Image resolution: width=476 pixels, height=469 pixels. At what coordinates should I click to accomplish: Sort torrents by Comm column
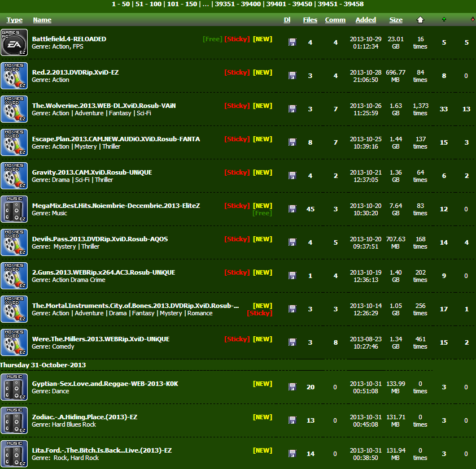(335, 20)
